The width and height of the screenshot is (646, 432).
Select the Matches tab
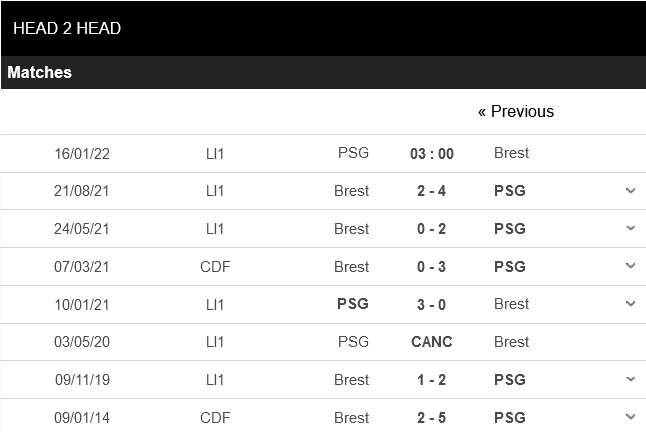pyautogui.click(x=40, y=72)
